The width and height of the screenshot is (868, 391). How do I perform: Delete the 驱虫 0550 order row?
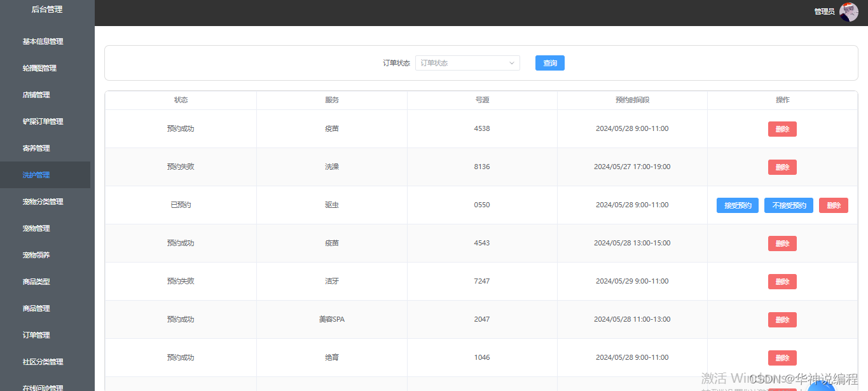[834, 205]
